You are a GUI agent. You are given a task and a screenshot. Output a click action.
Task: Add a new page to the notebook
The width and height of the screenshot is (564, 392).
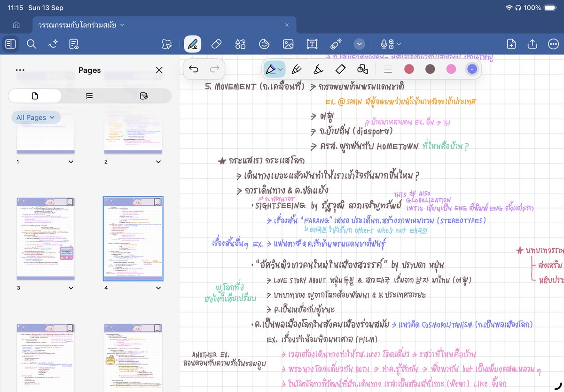coord(511,44)
